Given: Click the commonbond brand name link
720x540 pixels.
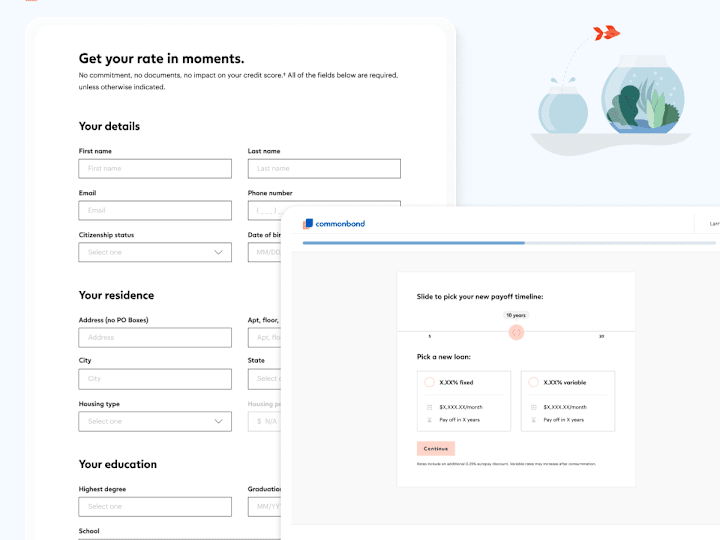Looking at the screenshot, I should click(x=340, y=224).
